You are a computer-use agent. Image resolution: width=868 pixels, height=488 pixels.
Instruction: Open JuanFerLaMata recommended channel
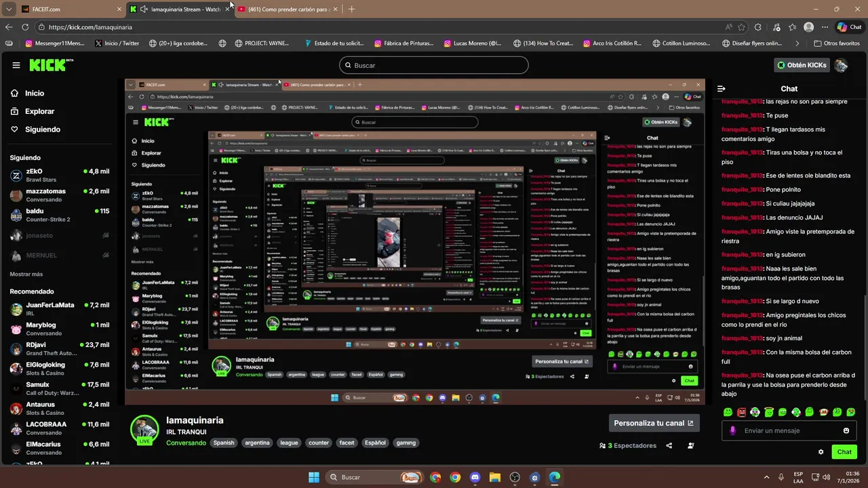coord(60,309)
